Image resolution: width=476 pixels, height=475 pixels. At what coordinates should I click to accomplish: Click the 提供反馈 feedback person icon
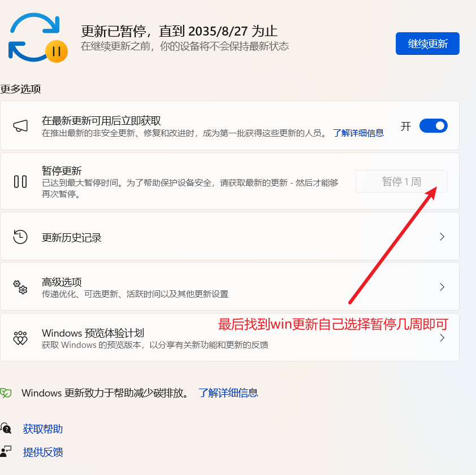tap(6, 452)
